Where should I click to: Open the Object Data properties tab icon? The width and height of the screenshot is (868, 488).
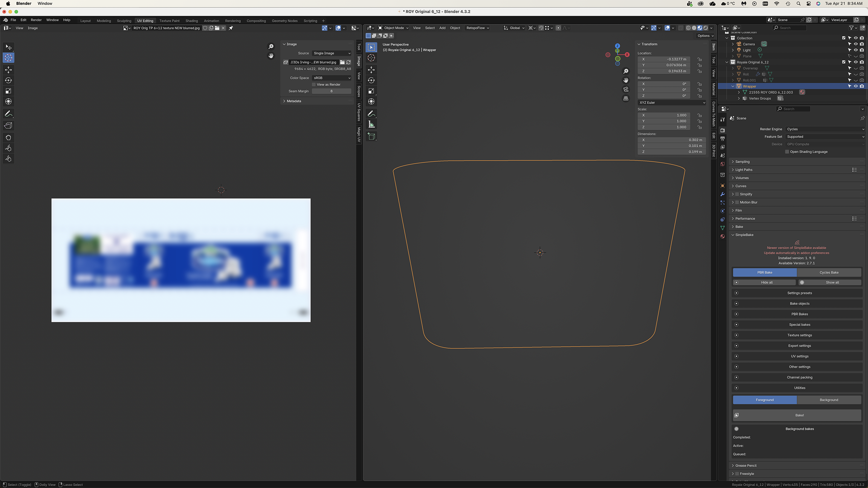click(722, 228)
